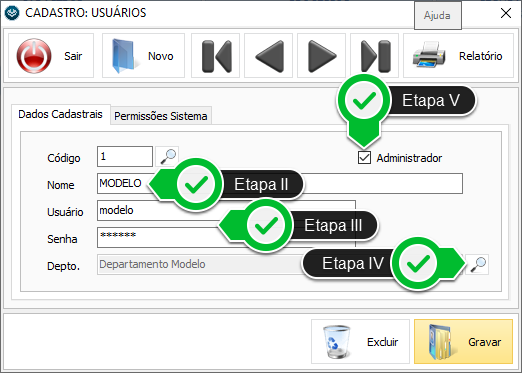Jump to the first record
The width and height of the screenshot is (522, 373).
tap(216, 56)
